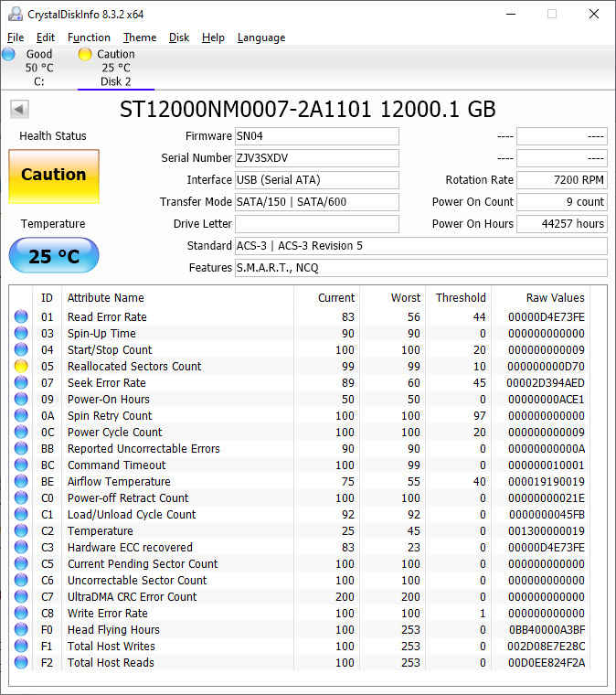Click the Transfer Mode field SATA/150 | SATA/600
The height and width of the screenshot is (695, 616).
pos(316,202)
